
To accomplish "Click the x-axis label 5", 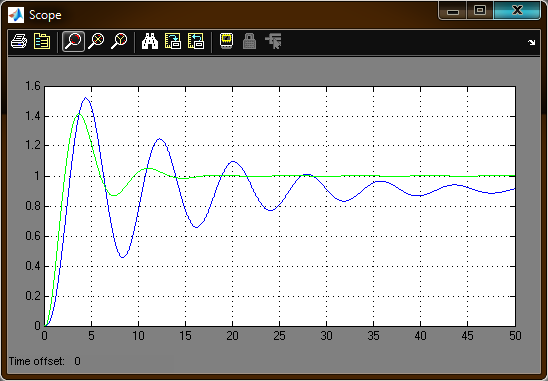I will (x=91, y=336).
